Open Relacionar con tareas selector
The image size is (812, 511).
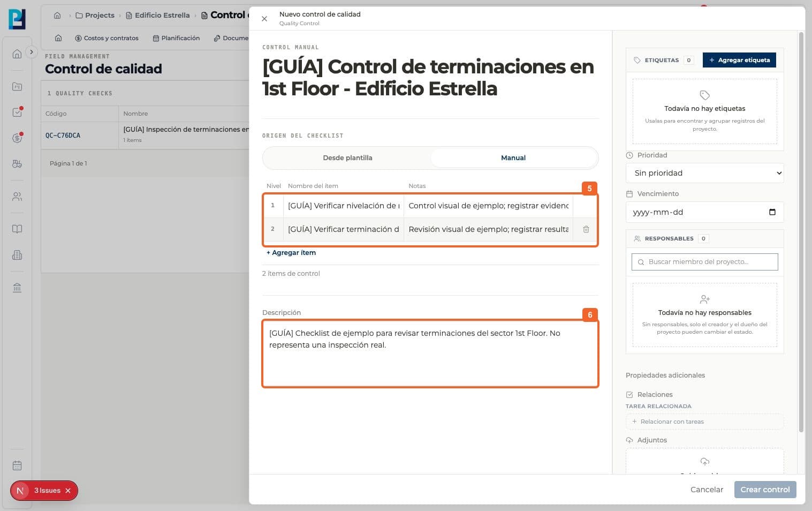[704, 422]
